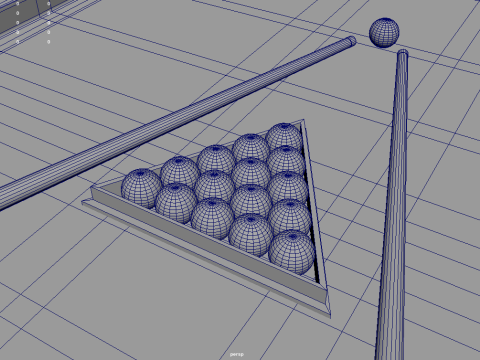Select the ball in the rack's leftmost corner
This screenshot has height=360, width=480.
tap(141, 188)
